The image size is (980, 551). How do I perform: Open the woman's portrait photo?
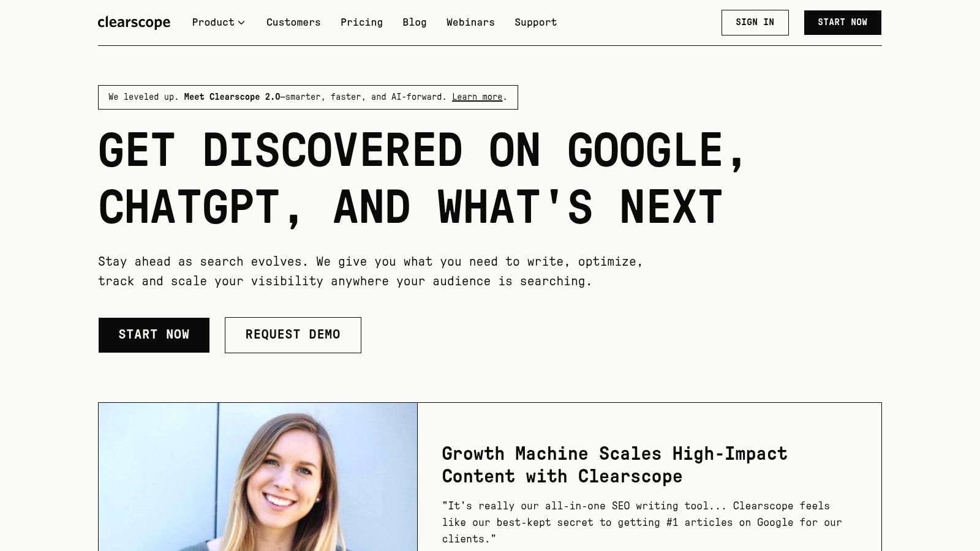(x=258, y=477)
